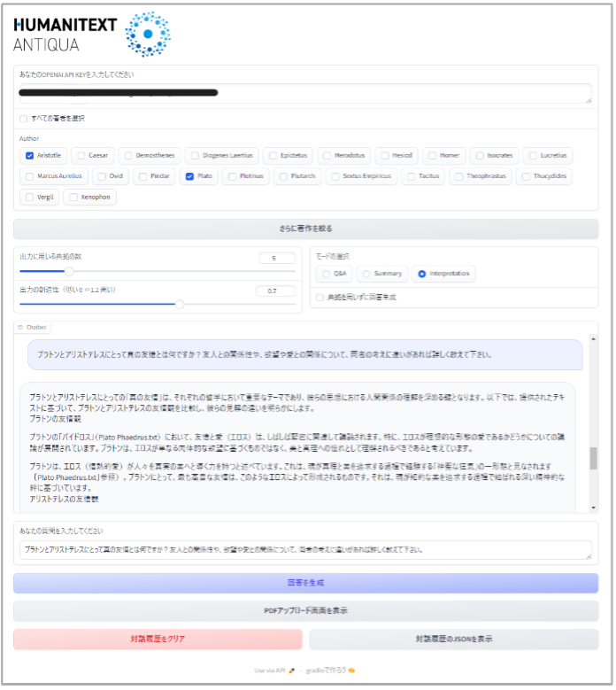
Task: Show conversation history JSON button
Action: point(454,639)
